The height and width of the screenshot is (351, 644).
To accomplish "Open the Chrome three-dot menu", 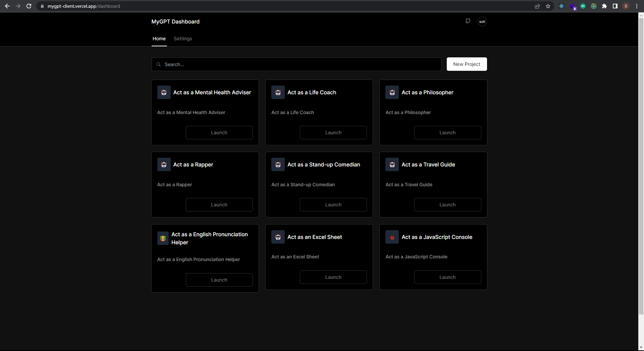I will pyautogui.click(x=637, y=6).
